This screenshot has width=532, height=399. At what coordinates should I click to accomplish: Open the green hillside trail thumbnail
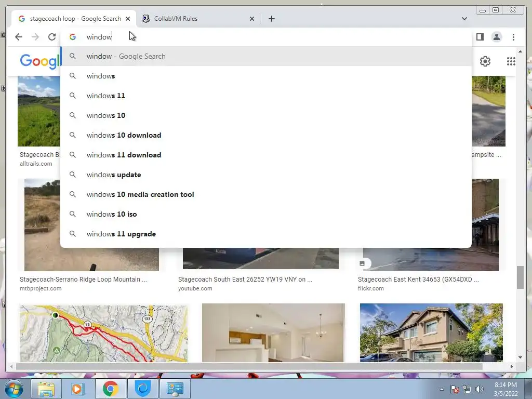tap(39, 111)
